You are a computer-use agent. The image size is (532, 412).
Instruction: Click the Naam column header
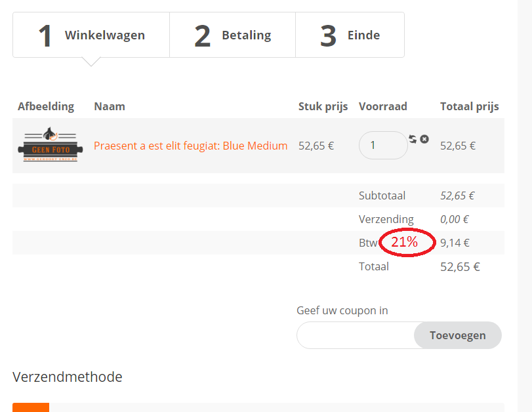click(110, 106)
